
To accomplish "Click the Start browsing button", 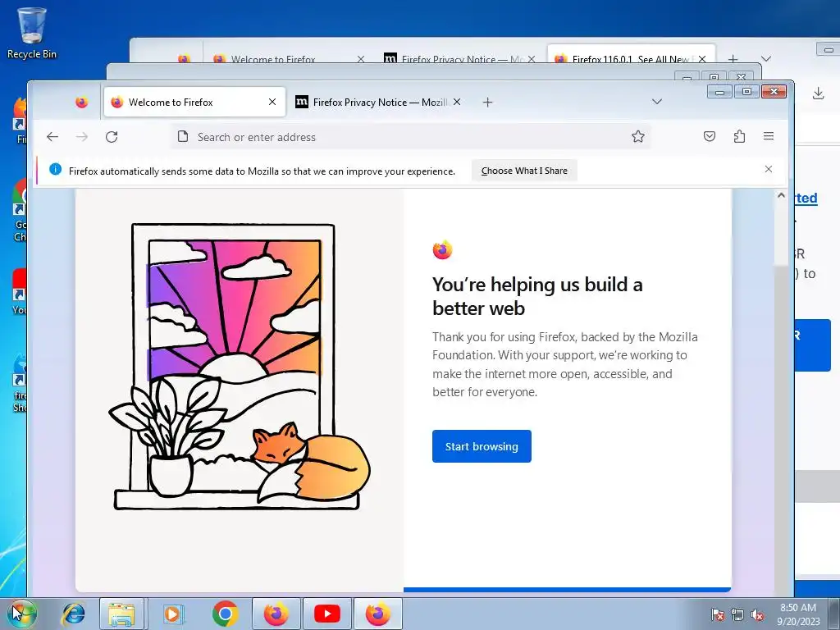I will 482,446.
